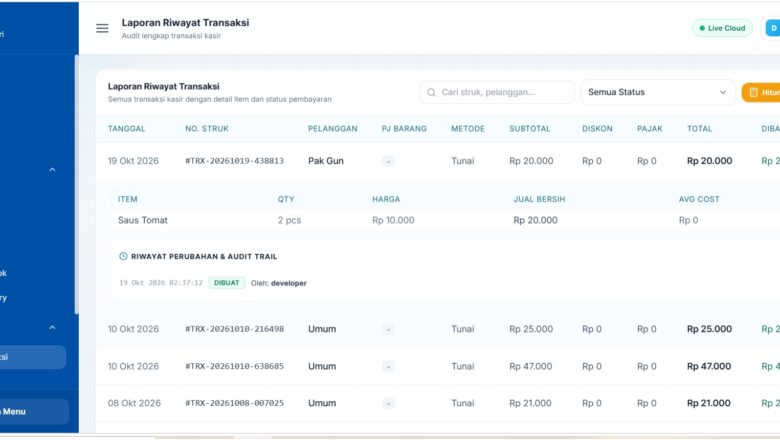Collapse the lower sidebar section chevron
The image size is (780, 440).
coord(52,328)
